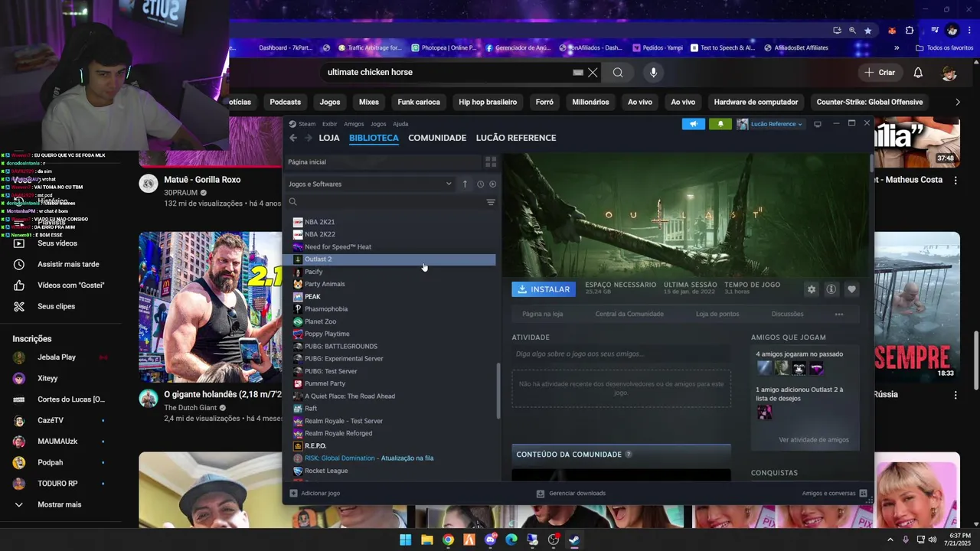Viewport: 980px width, 551px height.
Task: Open library collections grid view icon
Action: 491,162
